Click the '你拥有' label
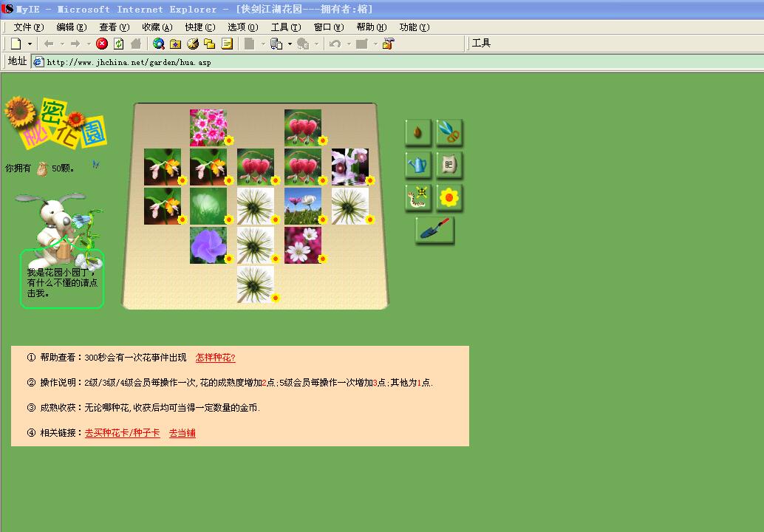Screen dimensions: 764x532 coord(18,168)
